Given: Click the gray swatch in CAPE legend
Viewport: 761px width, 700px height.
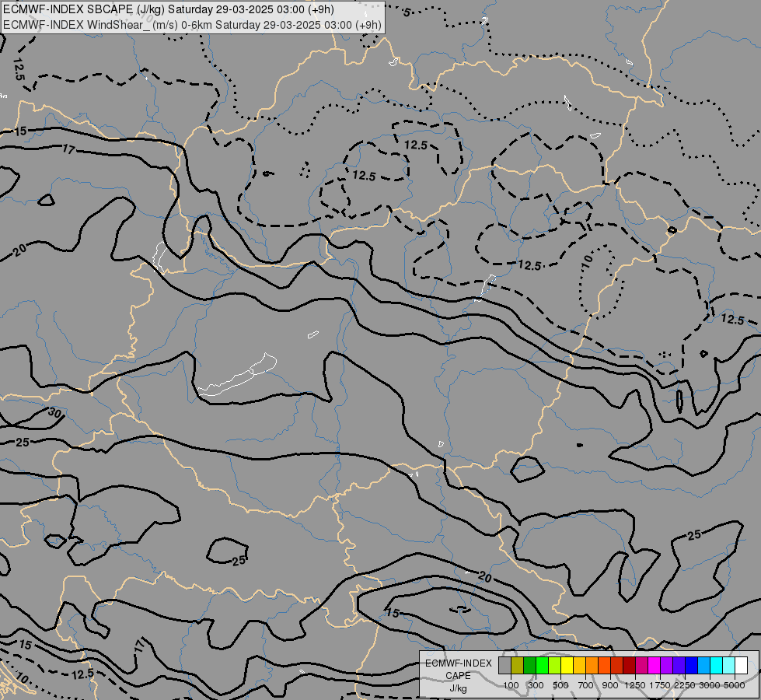Looking at the screenshot, I should click(x=504, y=665).
